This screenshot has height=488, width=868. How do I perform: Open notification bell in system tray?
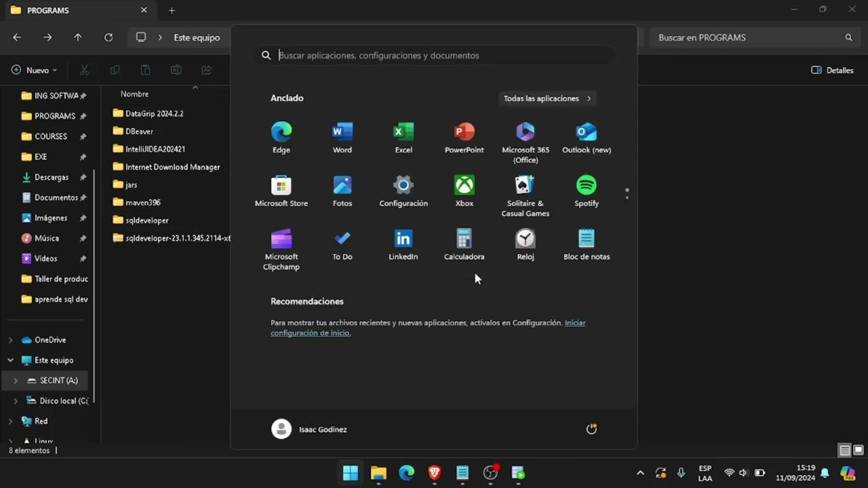pos(825,472)
